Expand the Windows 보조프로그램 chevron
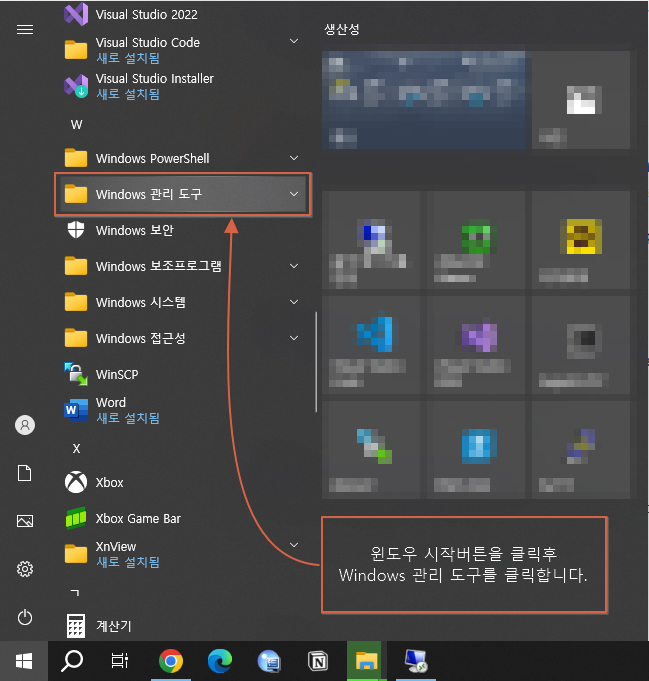The width and height of the screenshot is (649, 681). point(294,266)
